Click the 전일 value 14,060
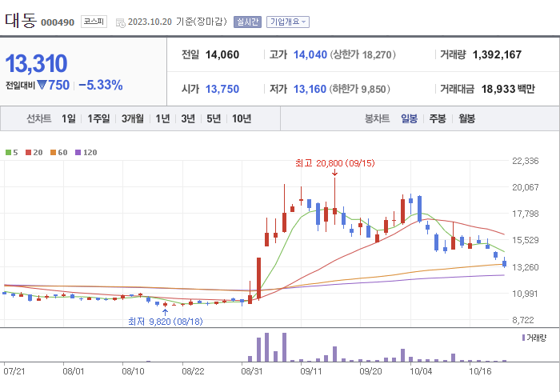The image size is (560, 392). (x=222, y=54)
